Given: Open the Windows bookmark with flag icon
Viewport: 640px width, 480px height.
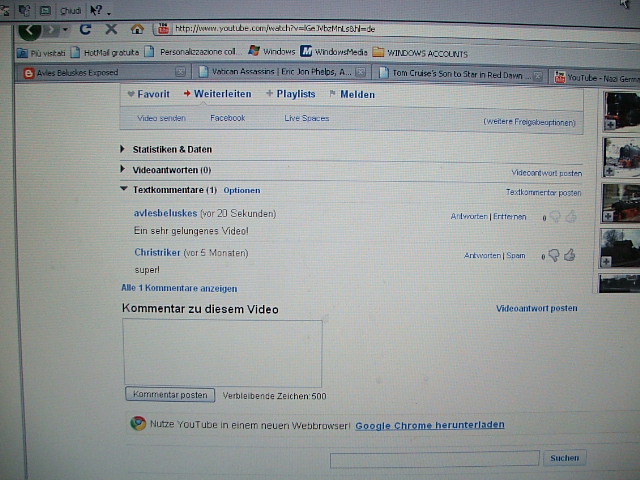Looking at the screenshot, I should pyautogui.click(x=271, y=51).
